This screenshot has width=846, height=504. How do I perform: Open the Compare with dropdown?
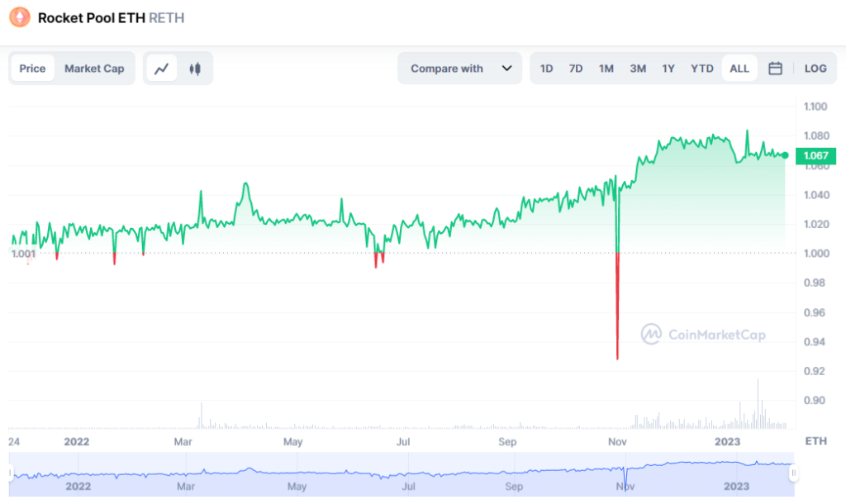click(x=459, y=69)
